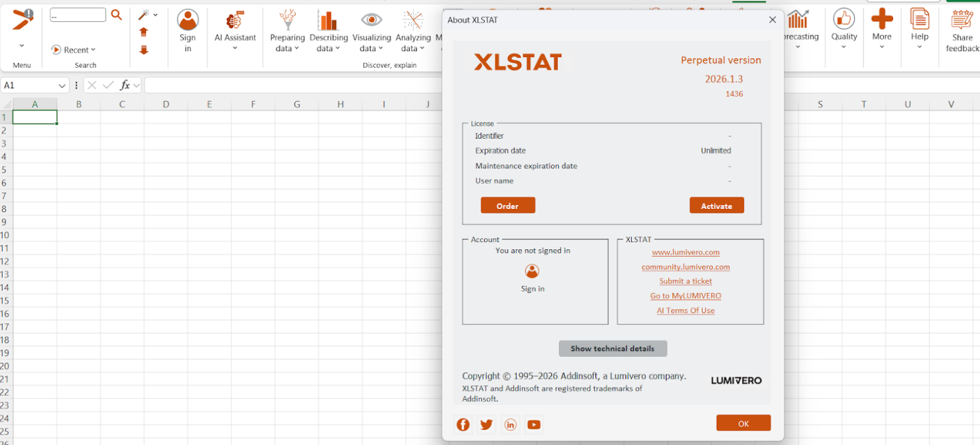Click the version number 2026.1.3
The height and width of the screenshot is (445, 980).
click(724, 79)
